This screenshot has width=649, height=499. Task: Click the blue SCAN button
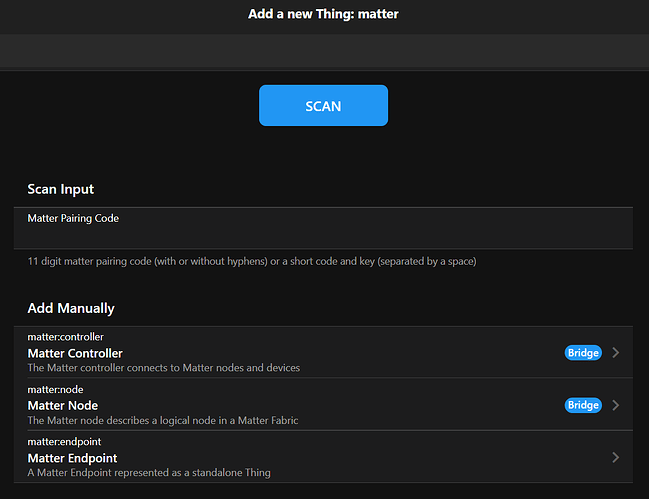tap(323, 106)
